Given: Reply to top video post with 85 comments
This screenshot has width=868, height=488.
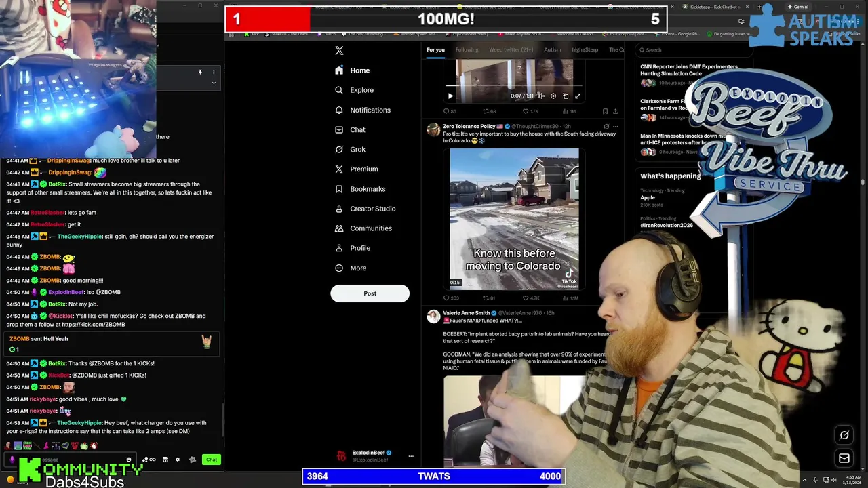Looking at the screenshot, I should [x=450, y=111].
